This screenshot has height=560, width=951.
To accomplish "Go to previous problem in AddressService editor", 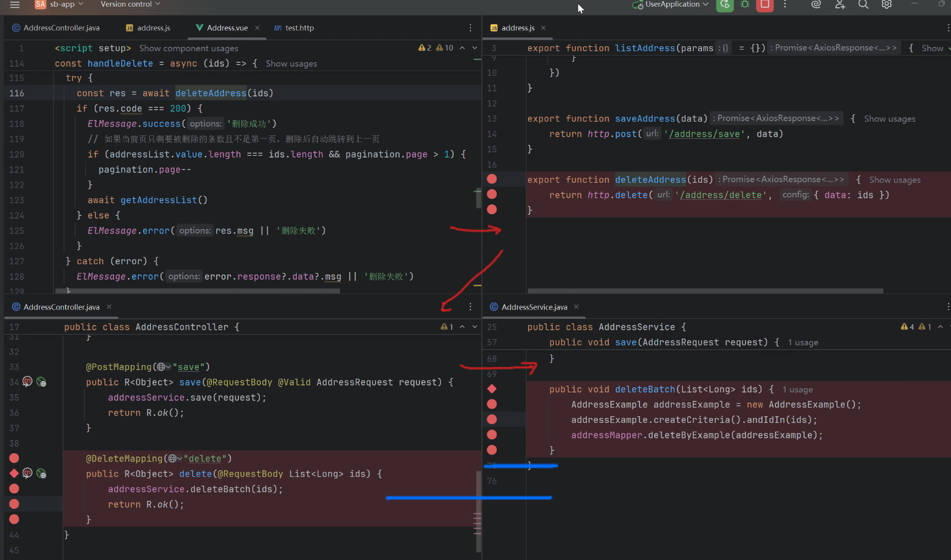I will (941, 327).
